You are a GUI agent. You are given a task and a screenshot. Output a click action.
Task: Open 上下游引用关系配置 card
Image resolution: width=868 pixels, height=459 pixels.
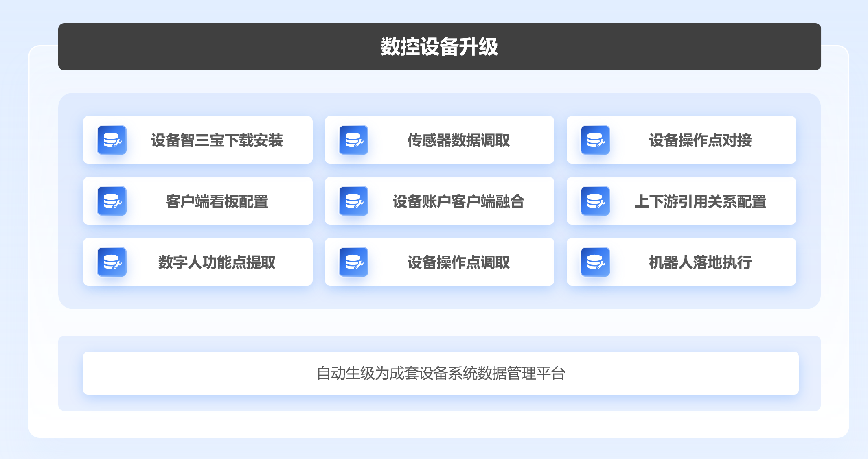(700, 201)
